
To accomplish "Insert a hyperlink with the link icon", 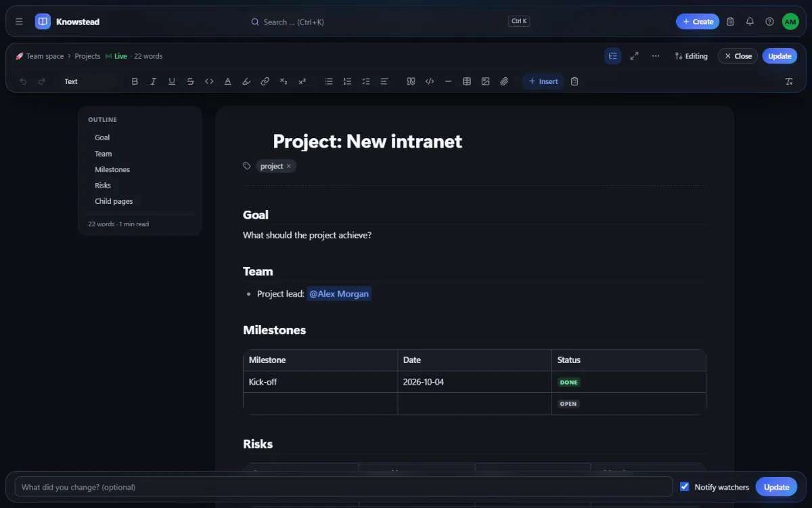I will (265, 81).
